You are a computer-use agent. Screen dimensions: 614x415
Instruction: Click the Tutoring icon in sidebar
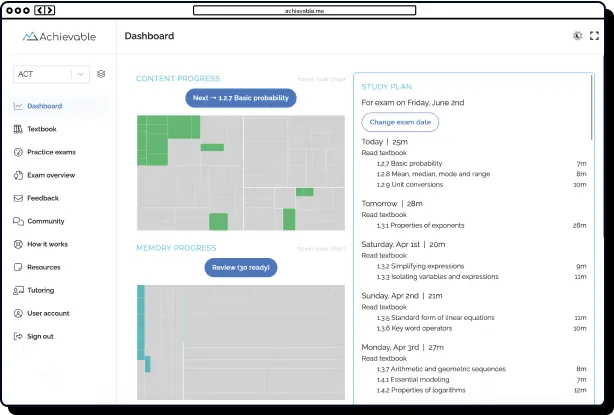19,290
